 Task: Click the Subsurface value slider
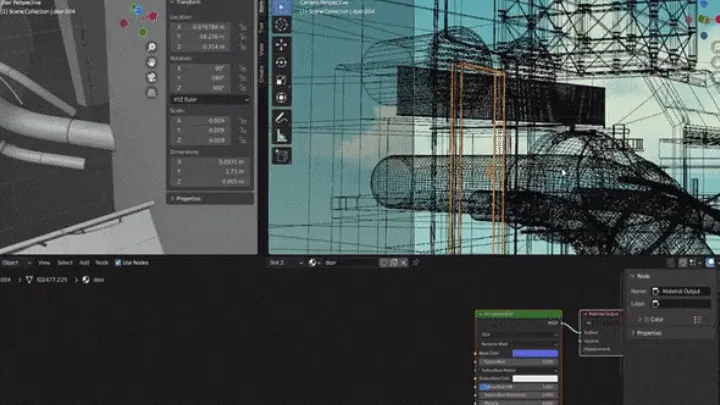pos(518,362)
